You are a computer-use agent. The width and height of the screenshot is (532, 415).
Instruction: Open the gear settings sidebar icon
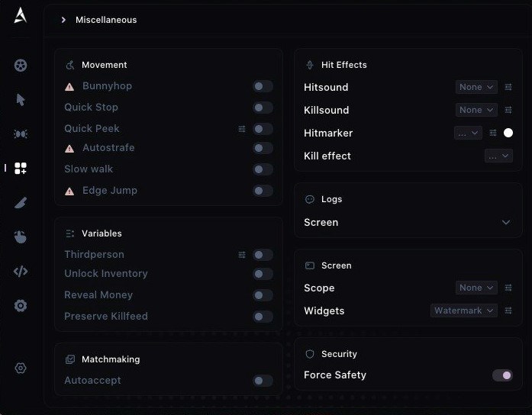coord(21,305)
